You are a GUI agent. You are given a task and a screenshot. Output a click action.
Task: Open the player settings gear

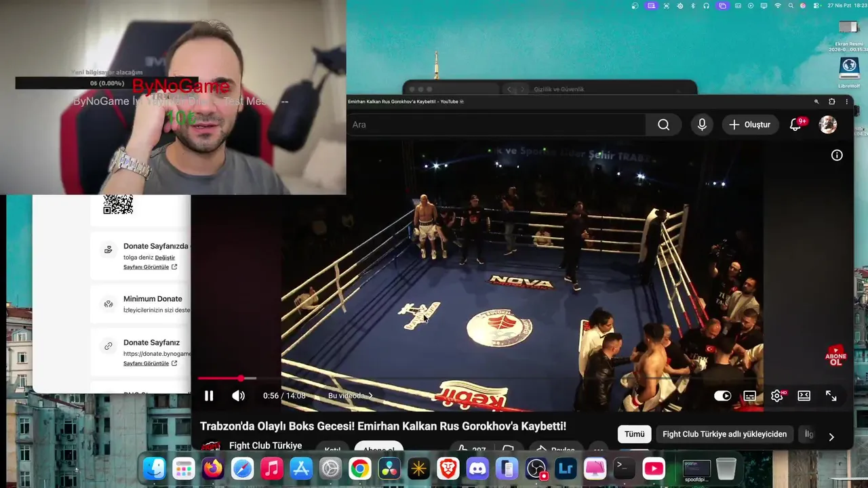pyautogui.click(x=777, y=396)
